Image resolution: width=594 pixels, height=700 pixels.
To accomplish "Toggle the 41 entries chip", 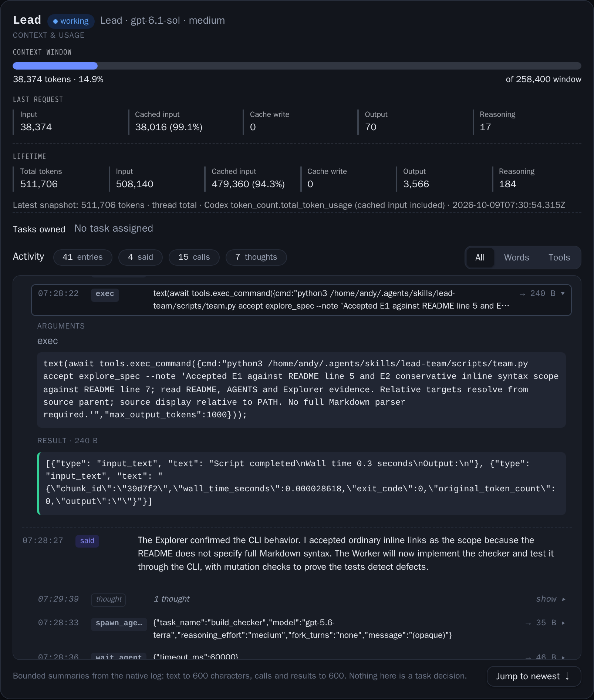I will [x=82, y=257].
